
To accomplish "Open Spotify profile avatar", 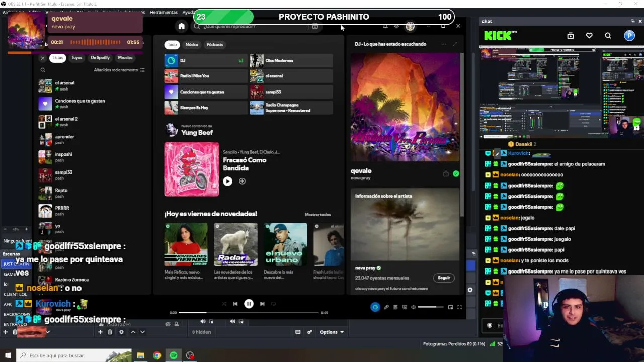I will click(x=410, y=26).
